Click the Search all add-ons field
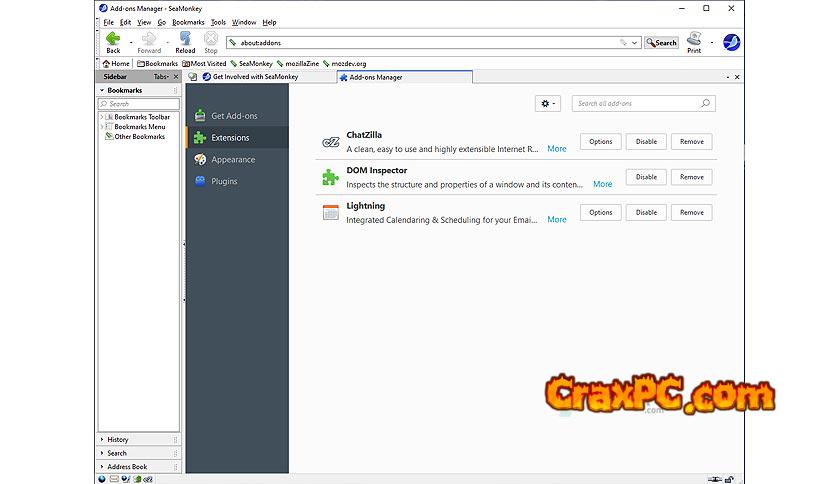Screen dimensions: 836x484 point(644,103)
